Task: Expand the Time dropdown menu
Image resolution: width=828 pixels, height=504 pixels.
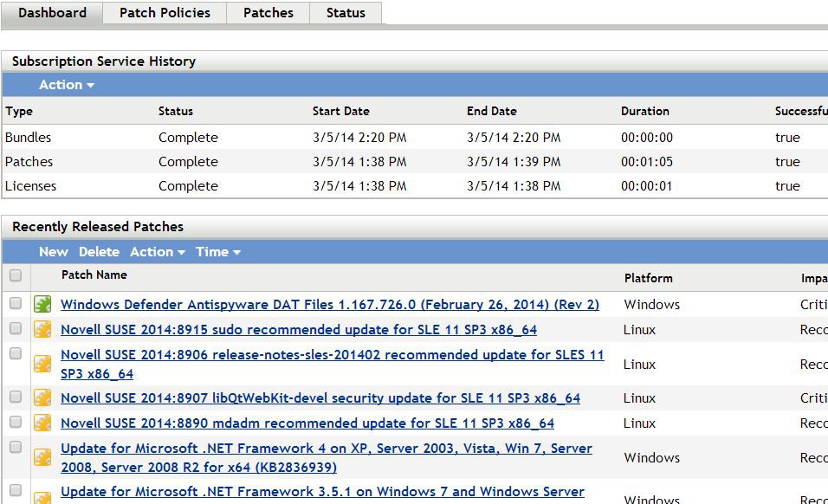Action: tap(218, 252)
